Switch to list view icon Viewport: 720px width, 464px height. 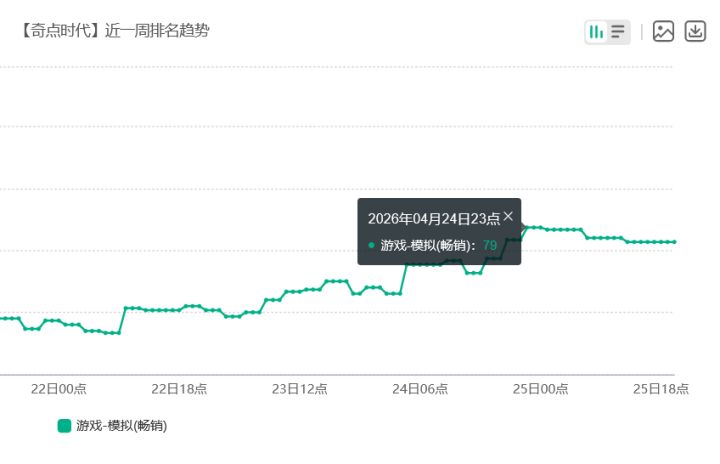point(618,32)
